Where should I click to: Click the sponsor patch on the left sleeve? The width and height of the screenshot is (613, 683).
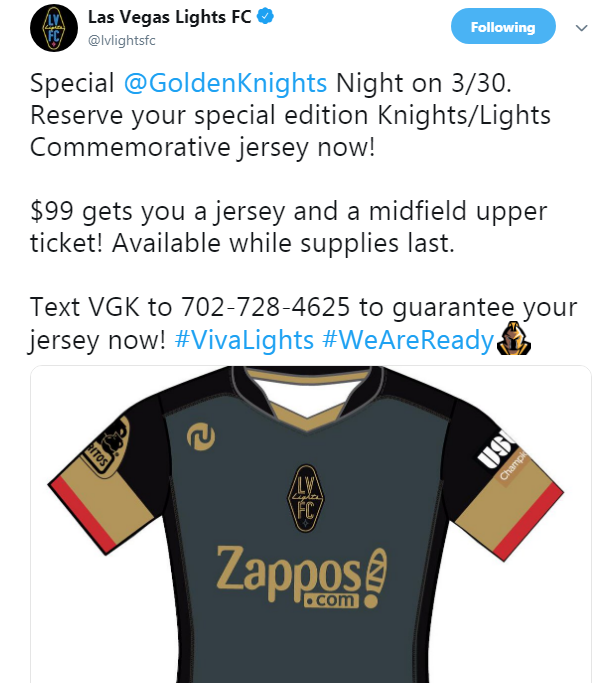point(107,446)
